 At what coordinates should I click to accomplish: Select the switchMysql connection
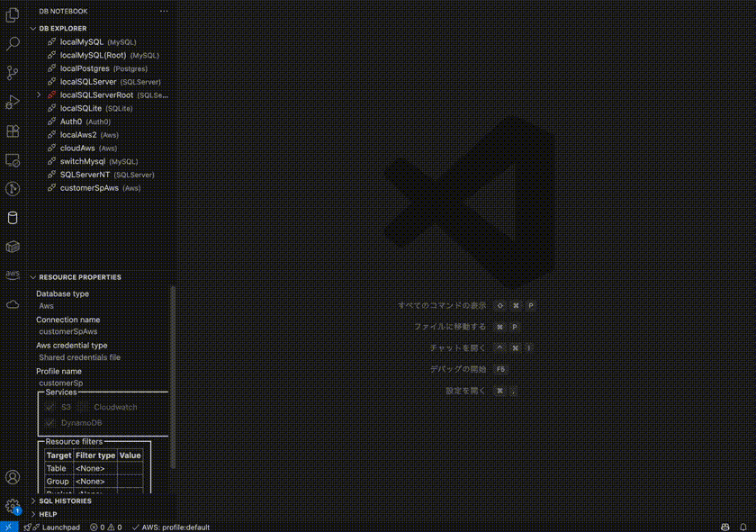pyautogui.click(x=101, y=161)
